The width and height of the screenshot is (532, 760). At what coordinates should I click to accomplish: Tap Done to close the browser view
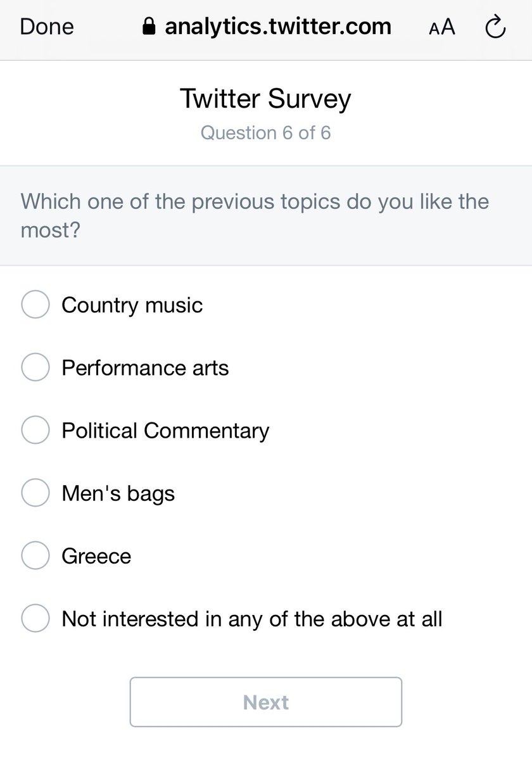47,27
